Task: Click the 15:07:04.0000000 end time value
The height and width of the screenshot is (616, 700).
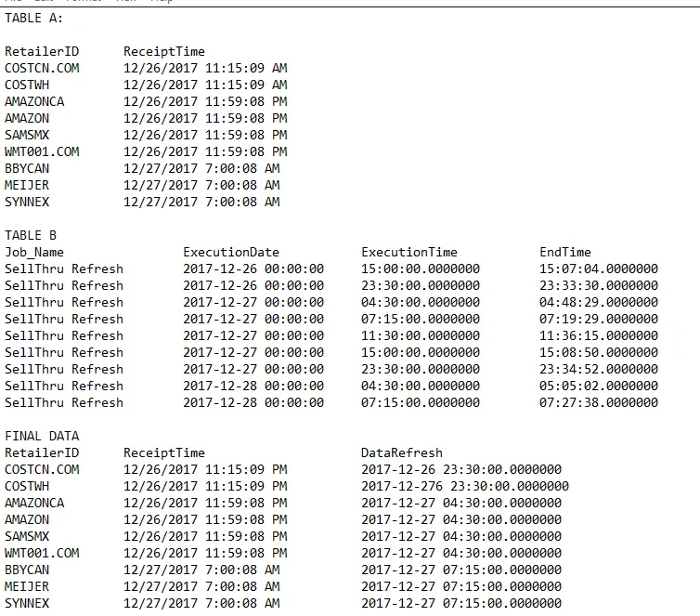Action: tap(599, 269)
